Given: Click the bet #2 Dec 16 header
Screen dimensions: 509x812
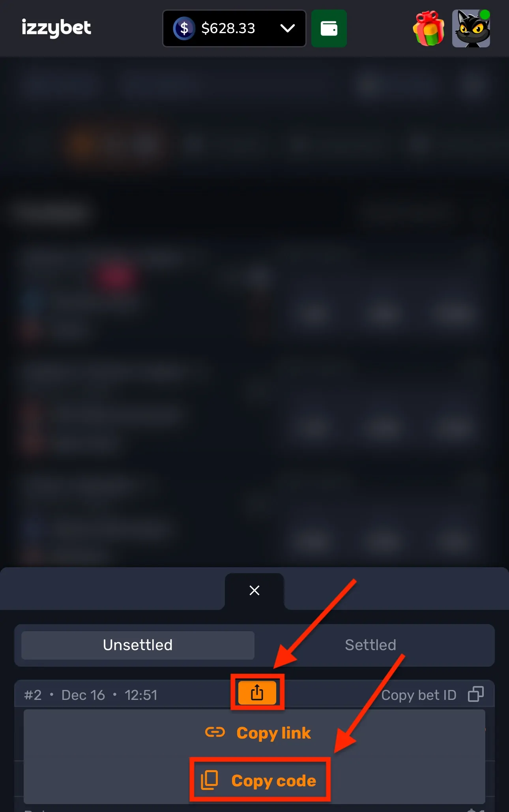Looking at the screenshot, I should [91, 695].
